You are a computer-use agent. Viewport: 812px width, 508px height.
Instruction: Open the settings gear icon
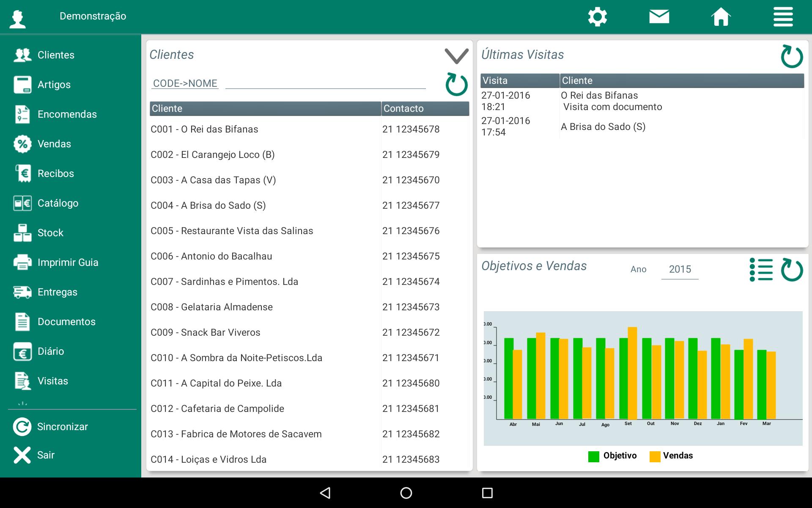(x=597, y=17)
